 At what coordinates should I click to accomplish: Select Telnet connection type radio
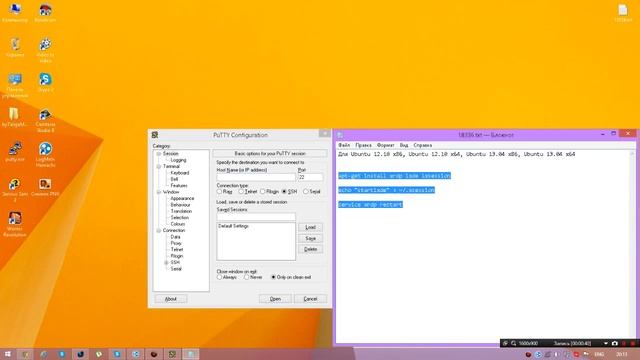tap(241, 191)
